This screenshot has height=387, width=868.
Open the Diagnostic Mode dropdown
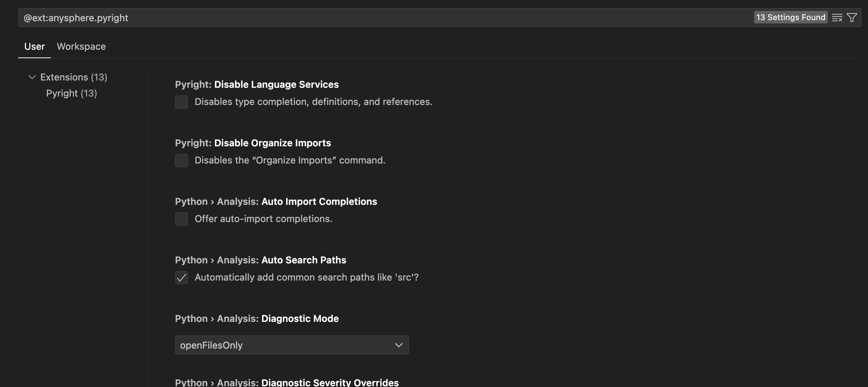(x=292, y=345)
